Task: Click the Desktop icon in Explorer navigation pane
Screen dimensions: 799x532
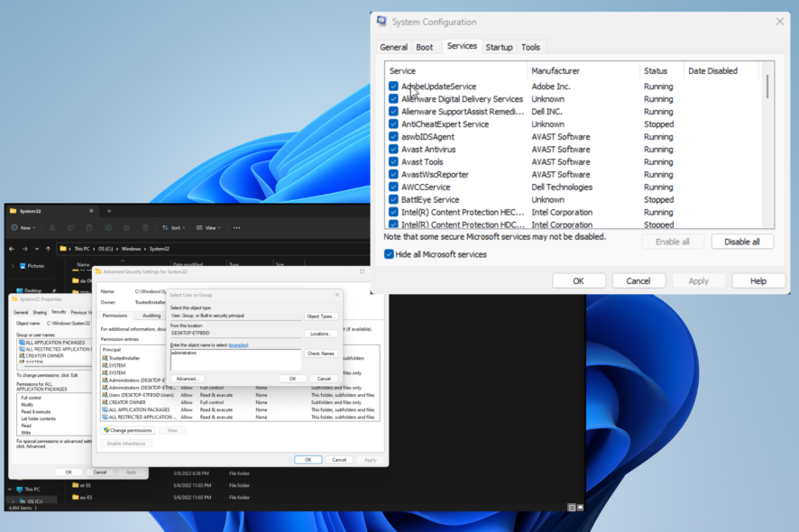Action: [x=19, y=291]
